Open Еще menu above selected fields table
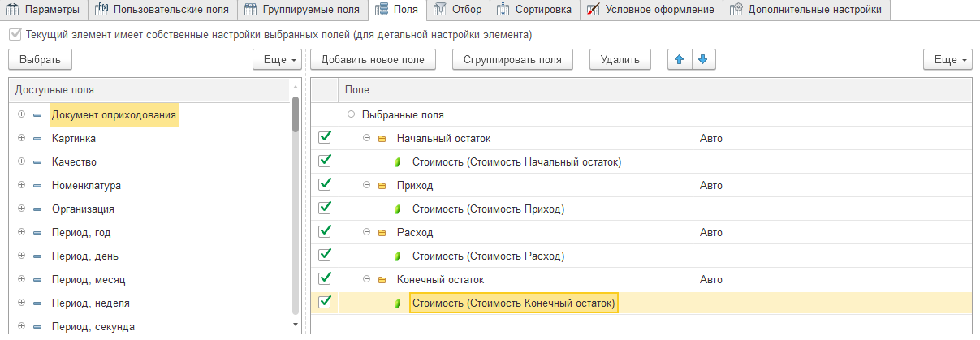Image resolution: width=980 pixels, height=340 pixels. [948, 59]
